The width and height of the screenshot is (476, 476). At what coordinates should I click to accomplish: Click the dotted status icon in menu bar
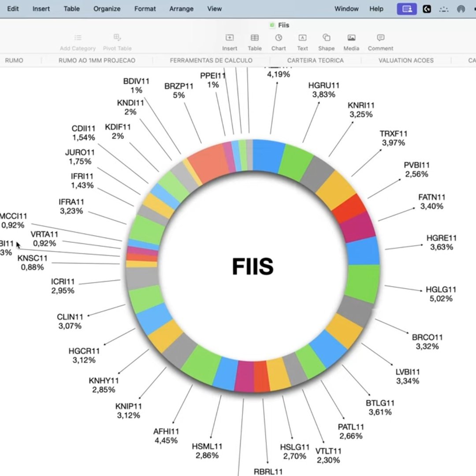coord(443,9)
